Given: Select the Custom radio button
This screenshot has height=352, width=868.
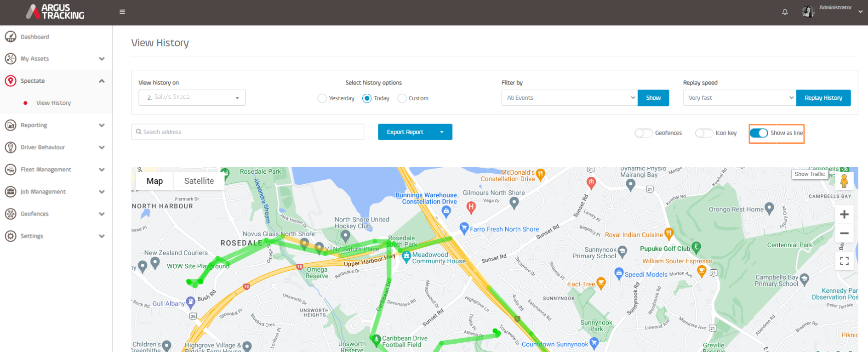Looking at the screenshot, I should [402, 98].
